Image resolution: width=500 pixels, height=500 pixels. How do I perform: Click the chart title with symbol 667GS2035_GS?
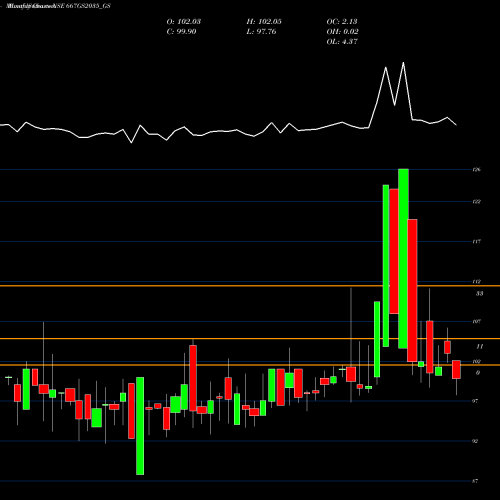pyautogui.click(x=59, y=6)
